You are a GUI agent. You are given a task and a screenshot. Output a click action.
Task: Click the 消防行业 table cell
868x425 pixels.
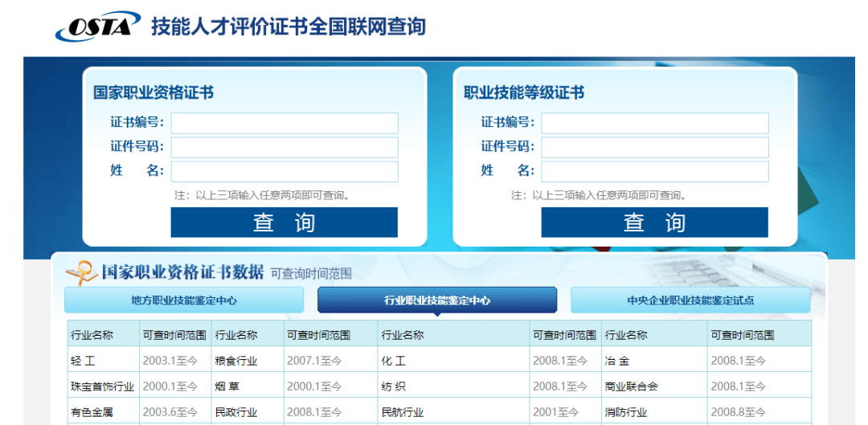click(654, 412)
